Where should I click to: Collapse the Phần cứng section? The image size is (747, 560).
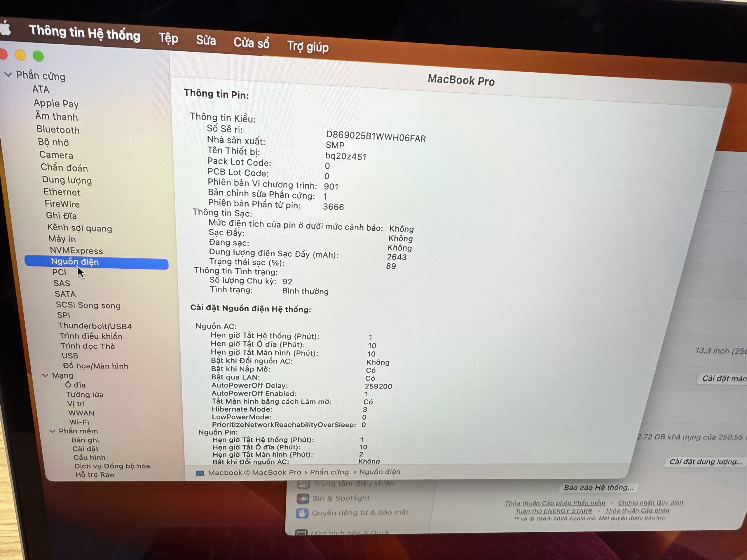click(8, 74)
